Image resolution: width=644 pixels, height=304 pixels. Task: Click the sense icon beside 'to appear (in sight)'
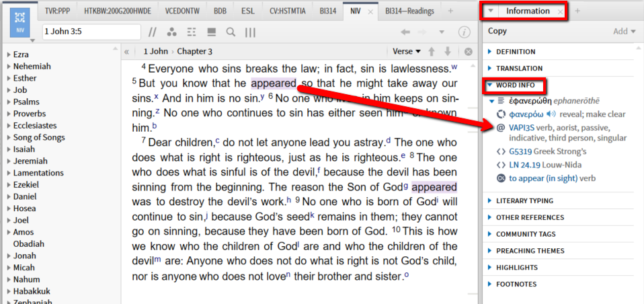[x=501, y=178]
